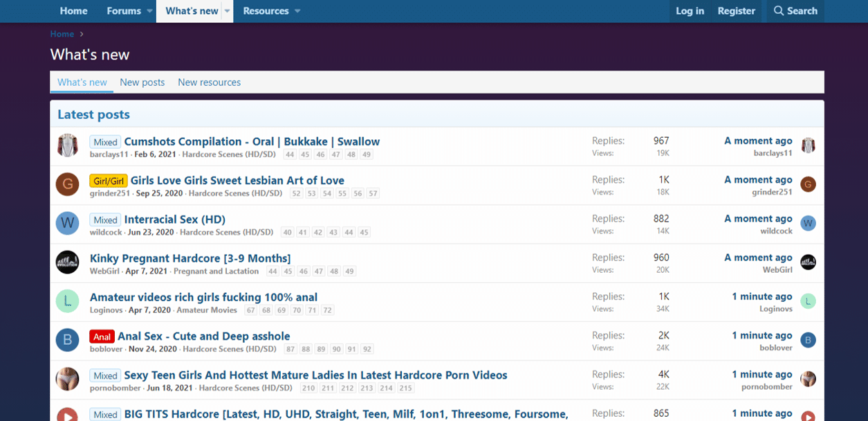Click barclays11's avatar at left of first row

click(67, 146)
